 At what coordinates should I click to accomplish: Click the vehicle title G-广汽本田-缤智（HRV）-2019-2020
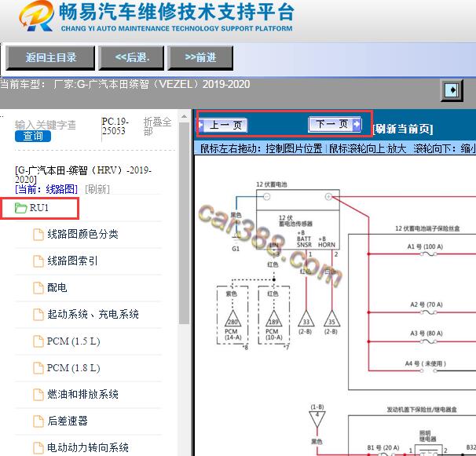point(83,174)
